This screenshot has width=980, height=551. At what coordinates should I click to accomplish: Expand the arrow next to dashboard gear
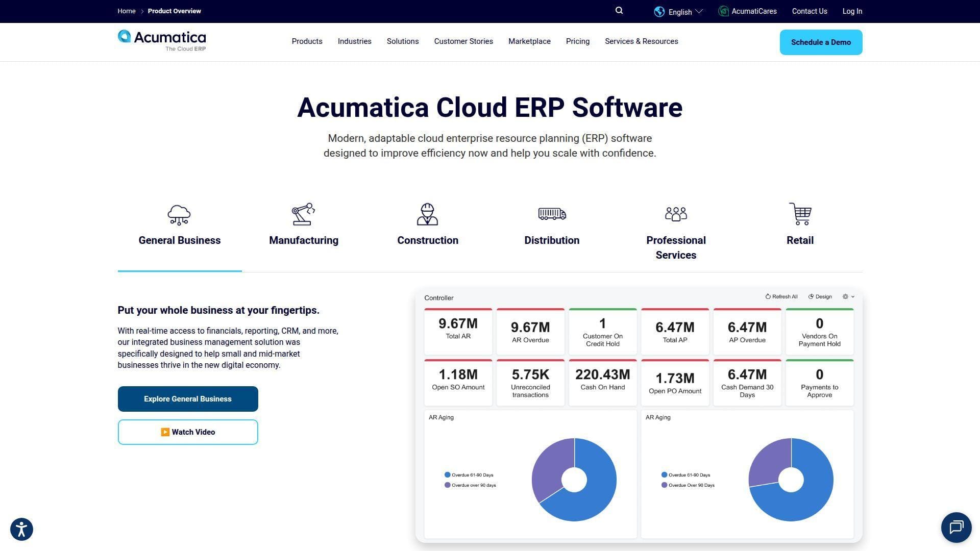point(852,296)
